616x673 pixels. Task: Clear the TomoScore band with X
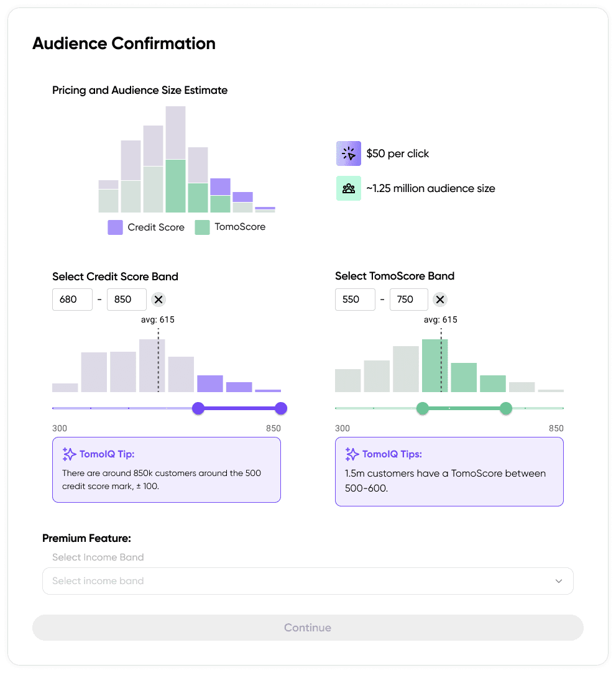pyautogui.click(x=440, y=300)
